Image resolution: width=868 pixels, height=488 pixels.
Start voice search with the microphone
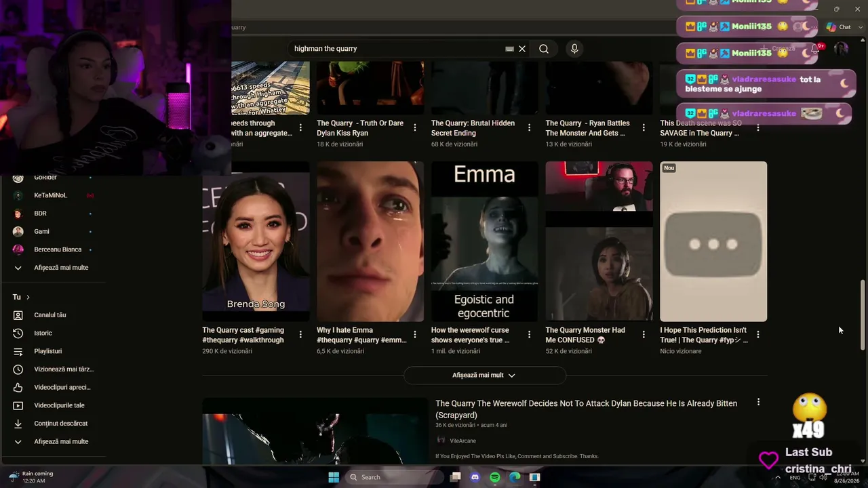[x=574, y=49]
